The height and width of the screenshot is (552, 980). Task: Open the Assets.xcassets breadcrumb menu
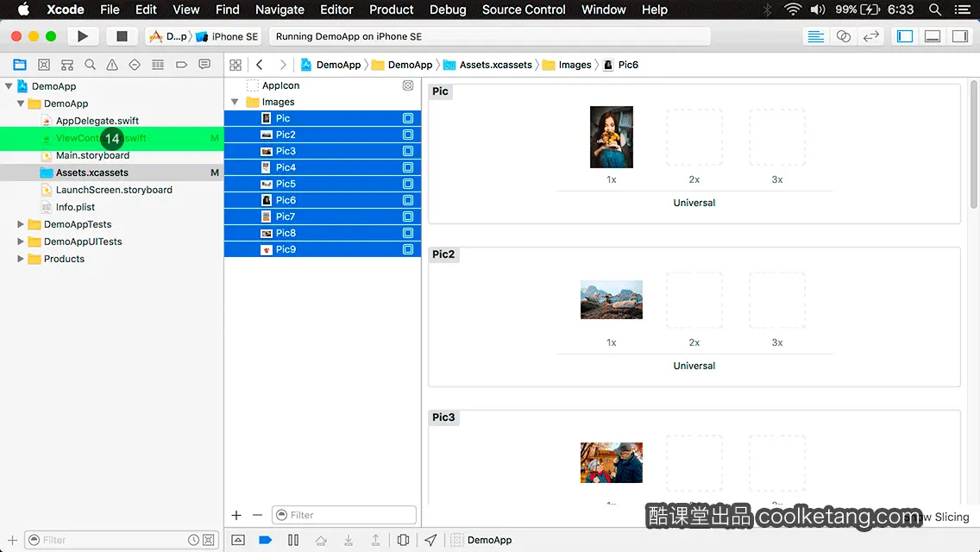487,65
